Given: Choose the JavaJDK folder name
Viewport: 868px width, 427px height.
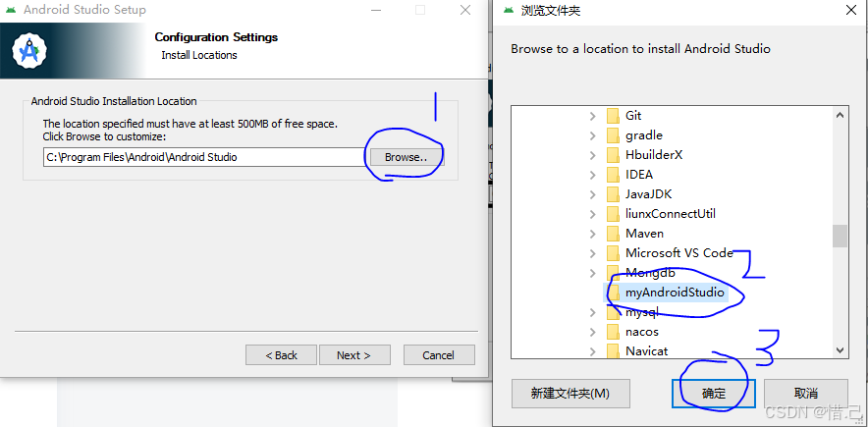Looking at the screenshot, I should pyautogui.click(x=649, y=194).
